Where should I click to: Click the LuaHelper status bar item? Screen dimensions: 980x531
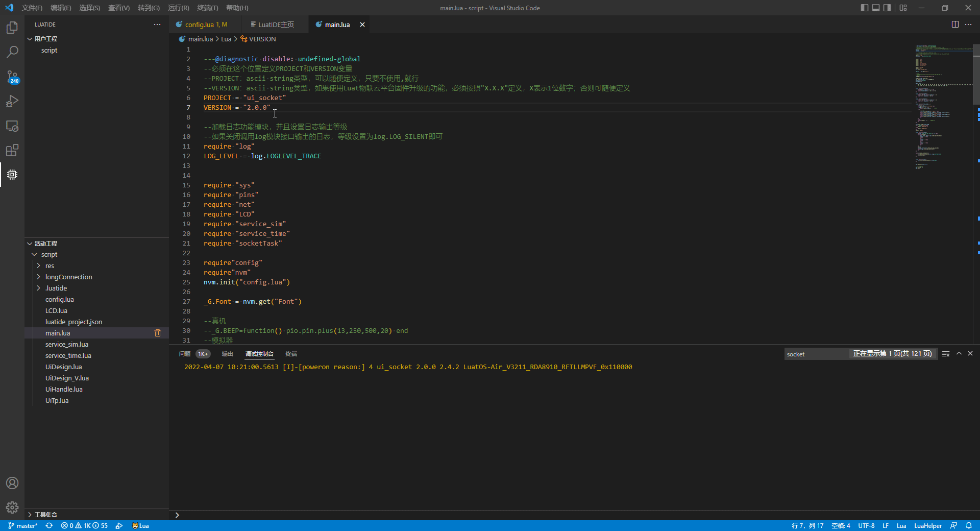928,525
